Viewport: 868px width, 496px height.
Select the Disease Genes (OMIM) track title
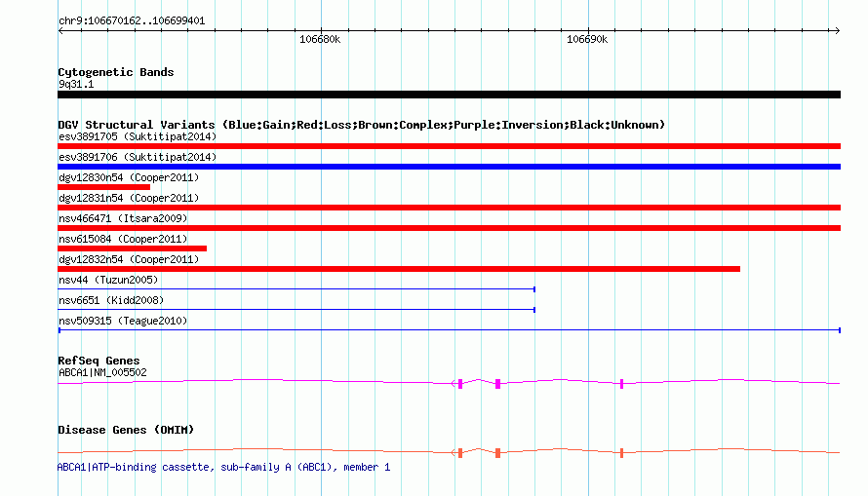(126, 430)
